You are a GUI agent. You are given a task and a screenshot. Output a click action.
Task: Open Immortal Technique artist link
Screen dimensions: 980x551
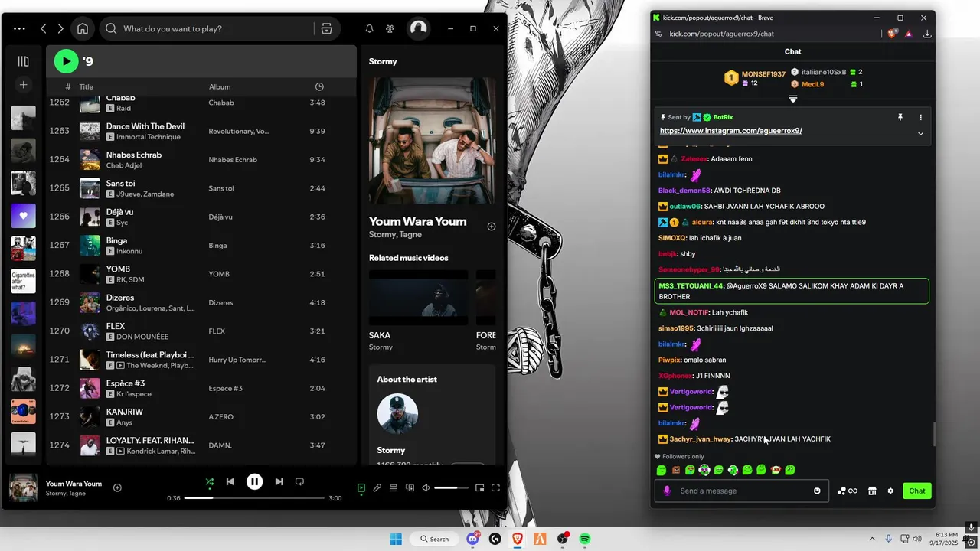point(149,137)
